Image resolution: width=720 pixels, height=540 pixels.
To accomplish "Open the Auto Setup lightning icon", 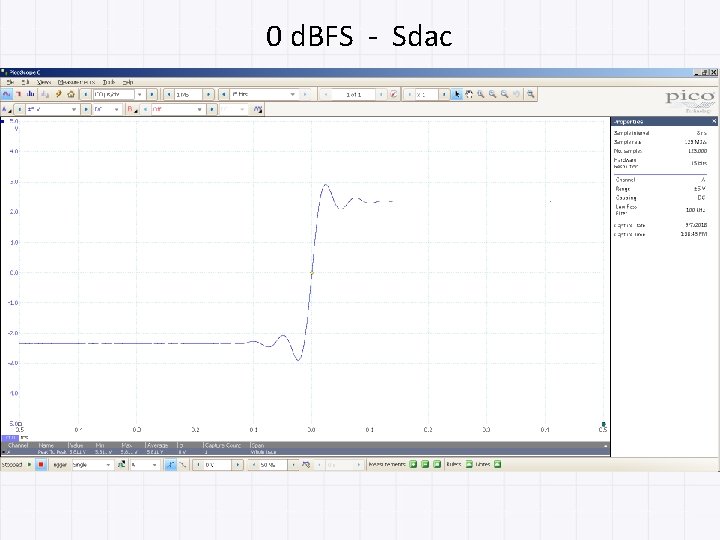I will (x=58, y=94).
